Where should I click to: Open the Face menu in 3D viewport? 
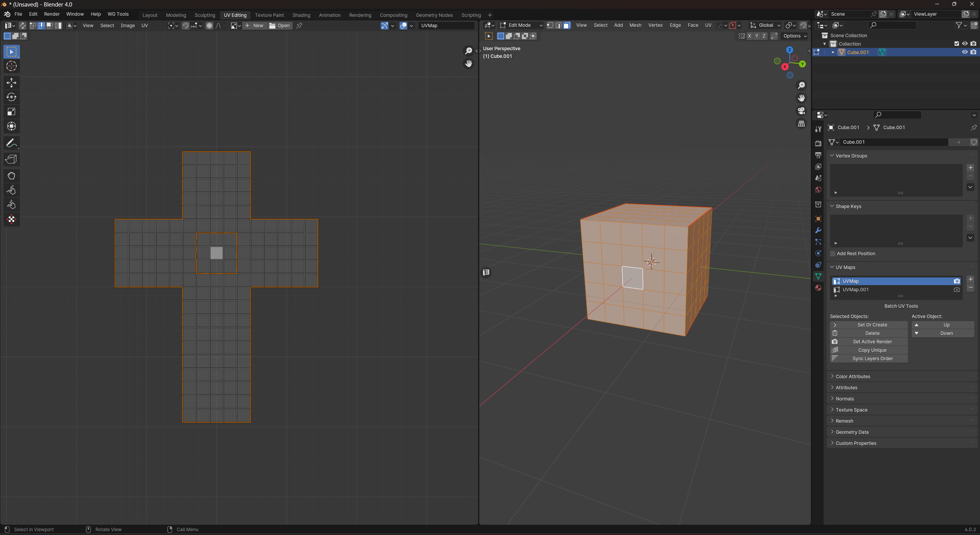click(693, 25)
